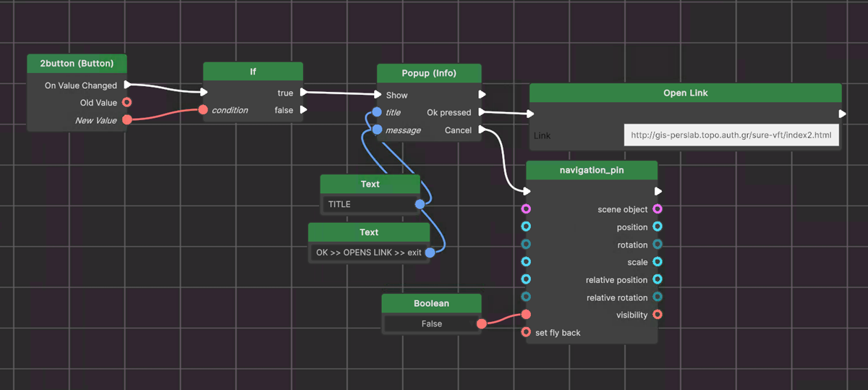This screenshot has height=390, width=868.
Task: Toggle the Boolean node False value
Action: point(431,324)
